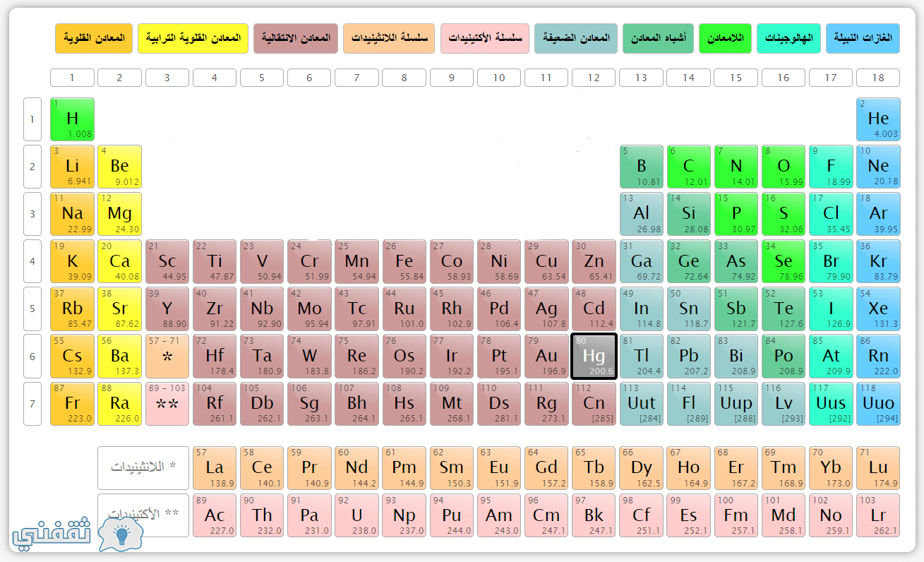
Task: Select the المعادن الضعيفة legend button
Action: tap(576, 38)
